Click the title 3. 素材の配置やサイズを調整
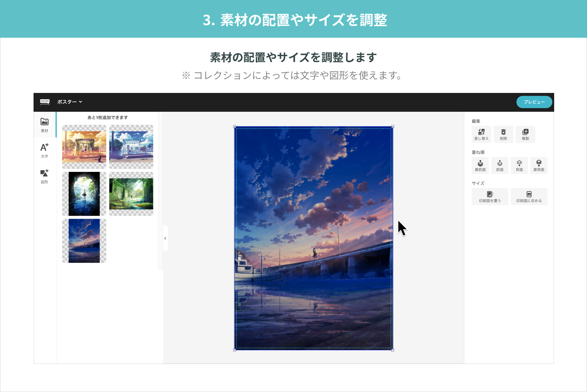The image size is (587, 392). point(295,20)
